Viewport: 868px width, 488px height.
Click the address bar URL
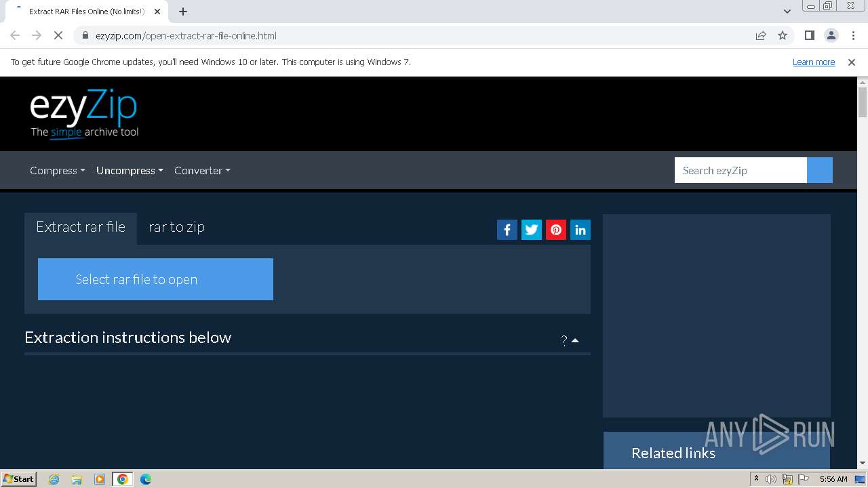(x=186, y=35)
